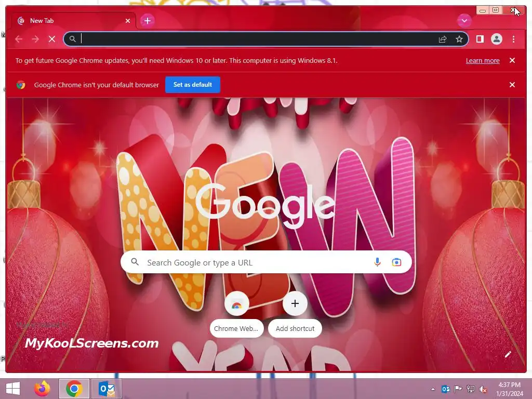Screen dimensions: 532x399
Task: Dismiss the default browser infobar
Action: (512, 85)
